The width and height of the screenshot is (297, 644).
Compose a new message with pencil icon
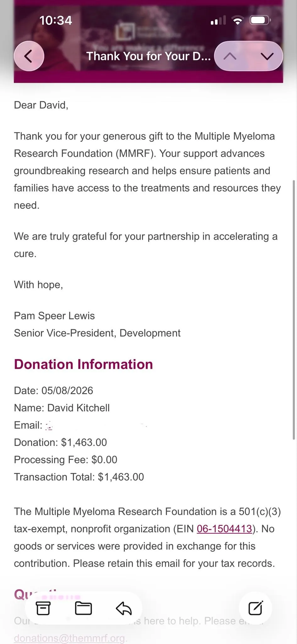(x=256, y=608)
